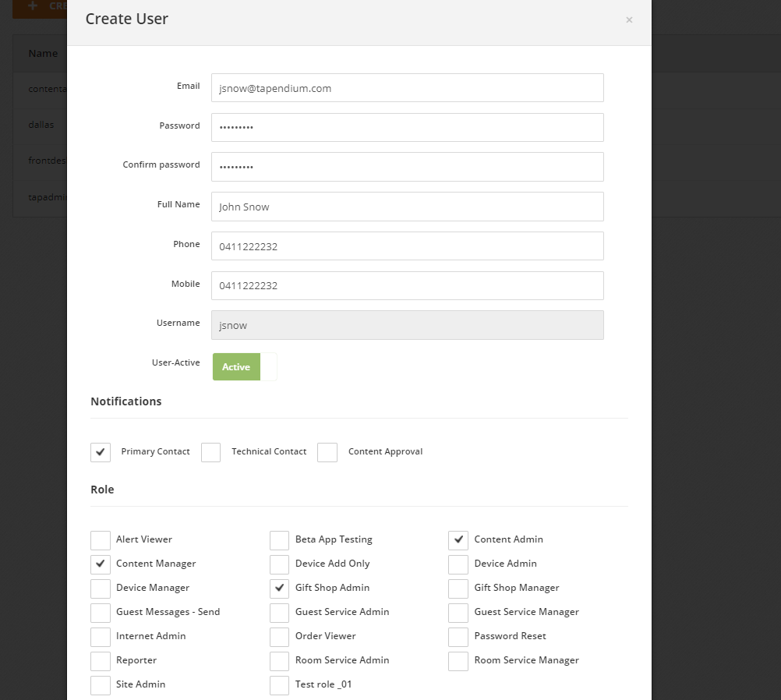Uncheck the Content Manager role
This screenshot has width=781, height=700.
point(100,564)
